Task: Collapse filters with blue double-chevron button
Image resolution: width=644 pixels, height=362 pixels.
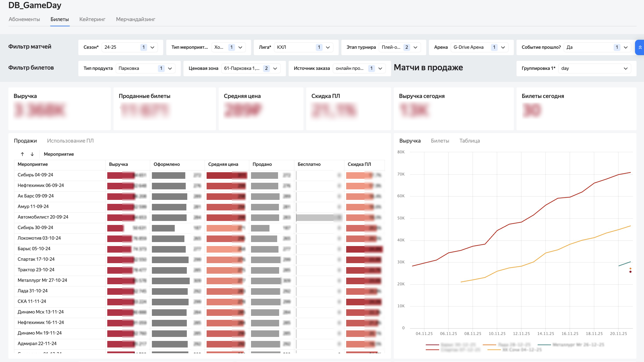Action: click(640, 47)
